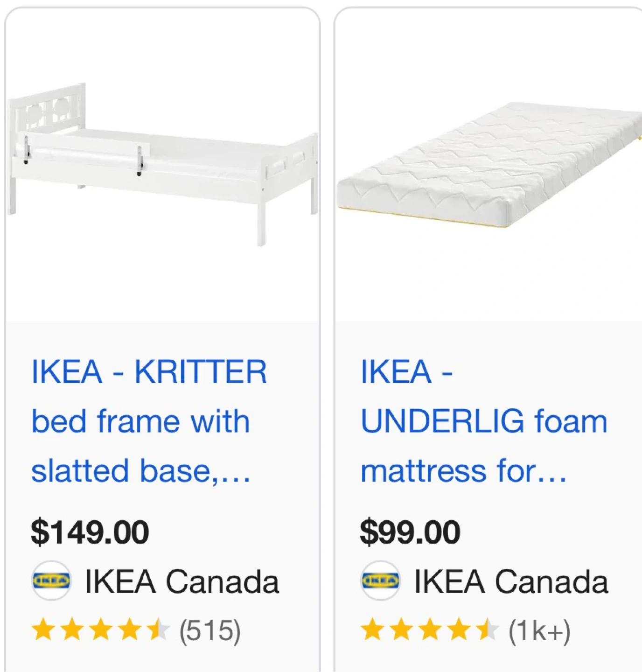Viewport: 642px width, 672px height.
Task: Select the $99.00 price of the mattress
Action: click(x=410, y=532)
